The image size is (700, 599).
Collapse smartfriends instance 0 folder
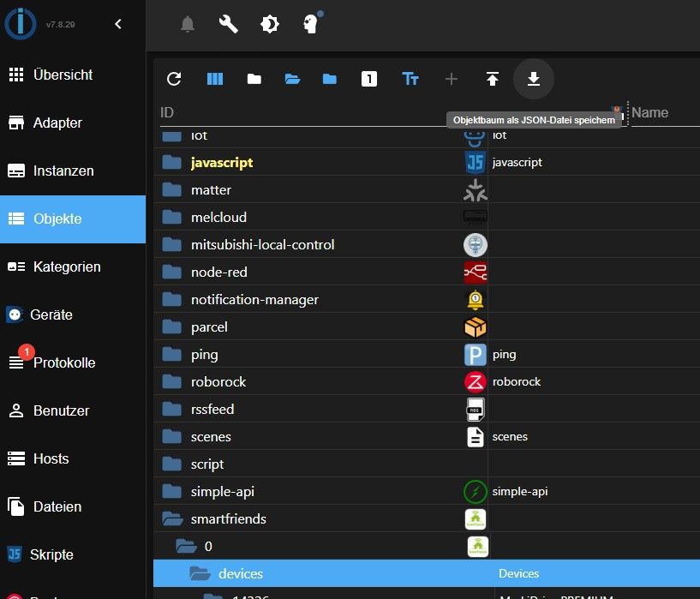186,547
